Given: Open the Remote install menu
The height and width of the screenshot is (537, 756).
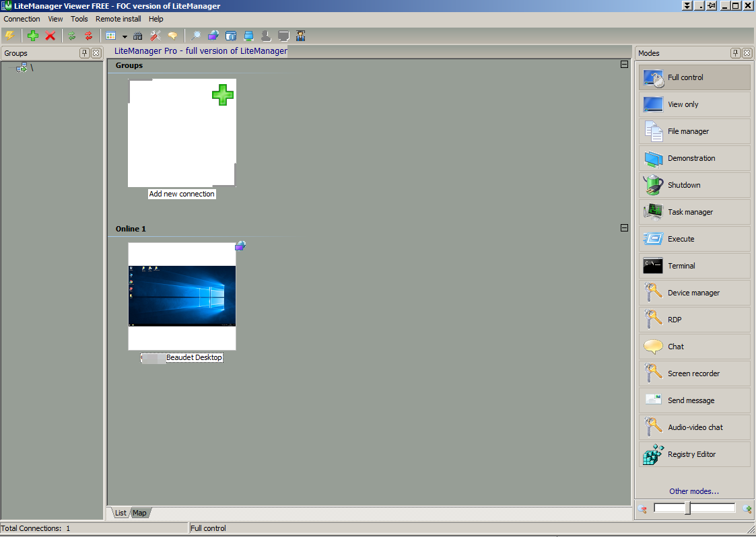Looking at the screenshot, I should [118, 19].
